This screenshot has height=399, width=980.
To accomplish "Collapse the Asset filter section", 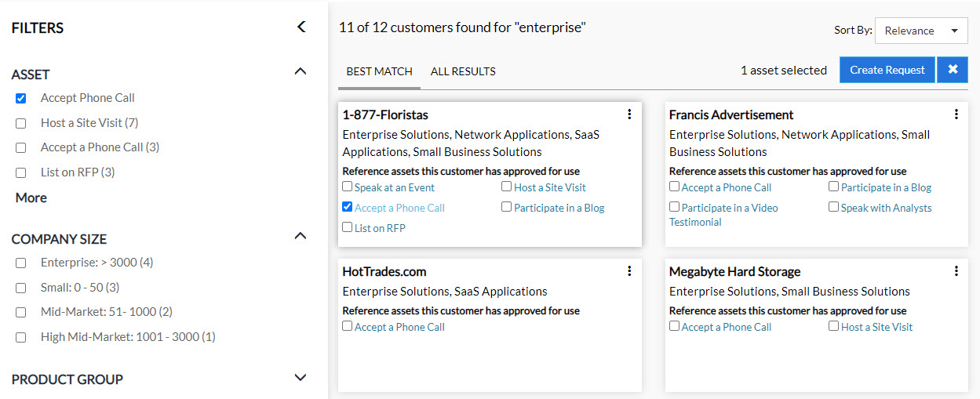I will click(300, 72).
